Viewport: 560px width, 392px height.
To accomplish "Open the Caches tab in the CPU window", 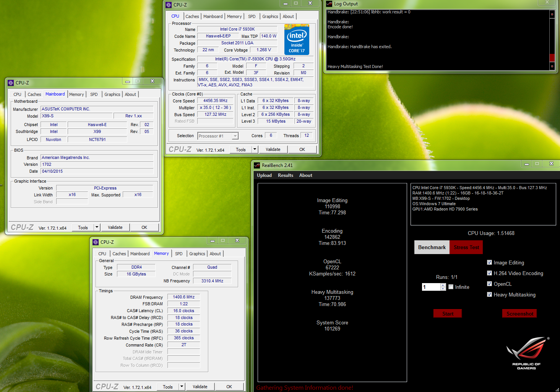I will point(192,16).
